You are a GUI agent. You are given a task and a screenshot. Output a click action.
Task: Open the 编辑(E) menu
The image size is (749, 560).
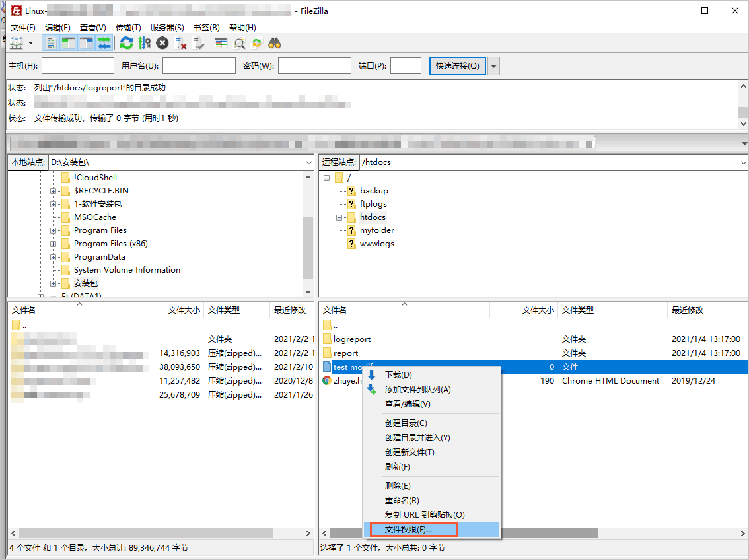pos(57,28)
